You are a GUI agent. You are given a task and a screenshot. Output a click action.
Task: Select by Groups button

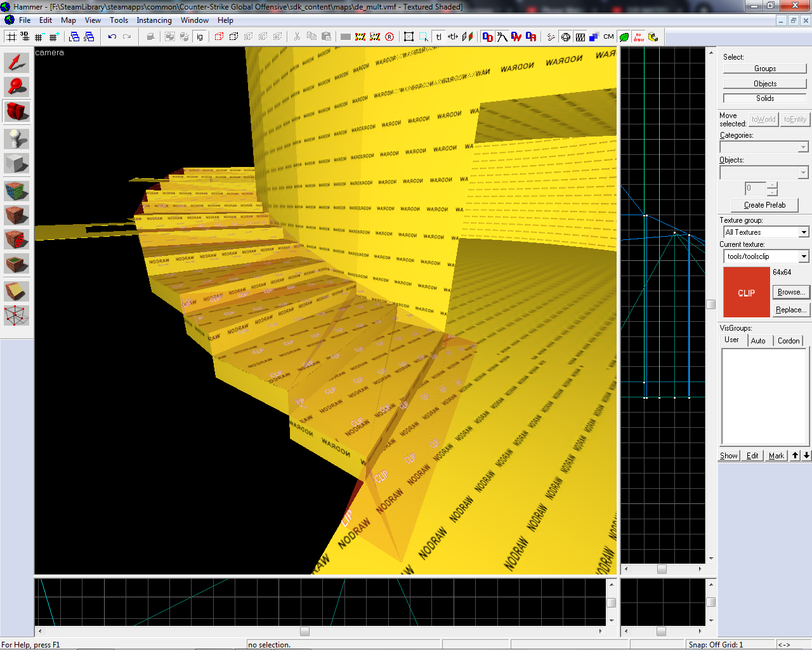[x=764, y=69]
